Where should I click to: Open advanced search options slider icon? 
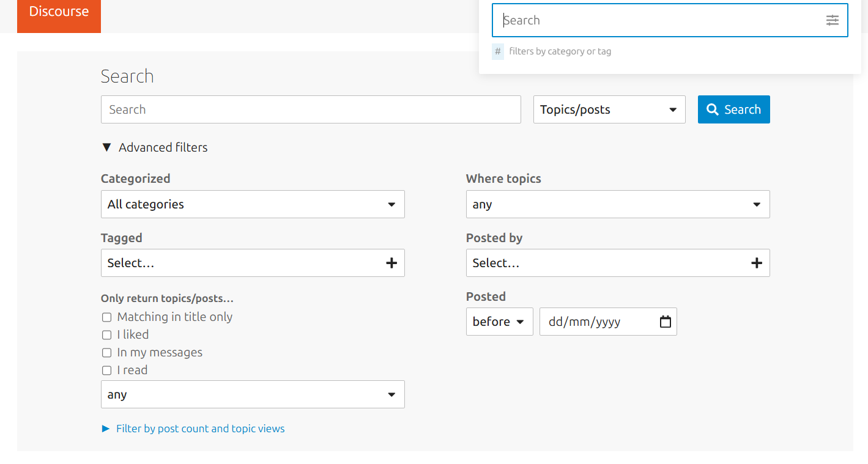click(x=832, y=20)
